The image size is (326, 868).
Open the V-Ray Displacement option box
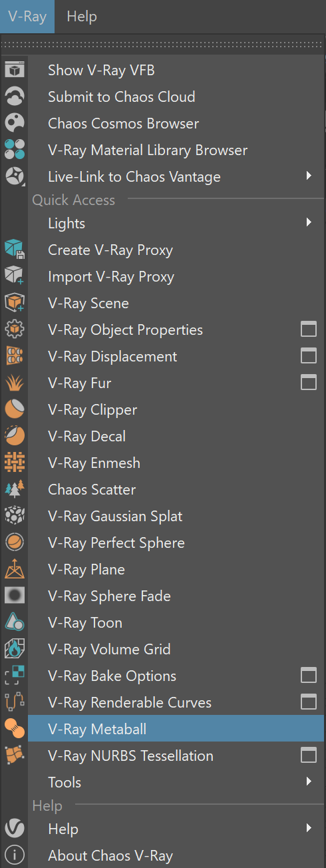(308, 356)
